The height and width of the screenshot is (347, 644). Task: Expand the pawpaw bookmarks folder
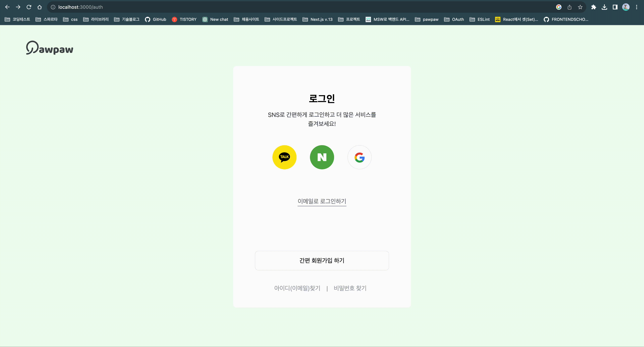[x=426, y=19]
